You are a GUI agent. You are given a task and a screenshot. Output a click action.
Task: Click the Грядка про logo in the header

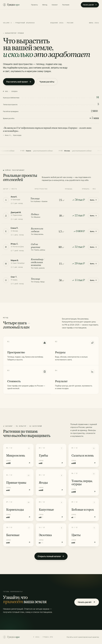(x=11, y=5)
